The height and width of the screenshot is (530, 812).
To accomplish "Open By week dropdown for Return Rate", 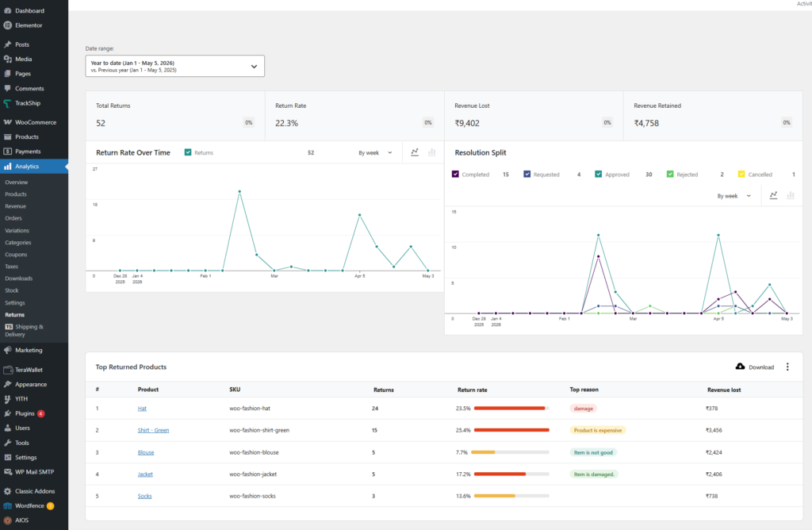I will [375, 153].
